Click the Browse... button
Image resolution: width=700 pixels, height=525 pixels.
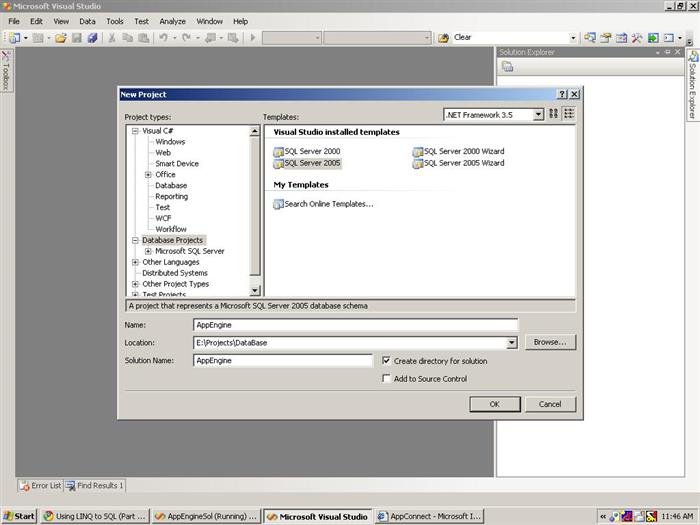550,342
